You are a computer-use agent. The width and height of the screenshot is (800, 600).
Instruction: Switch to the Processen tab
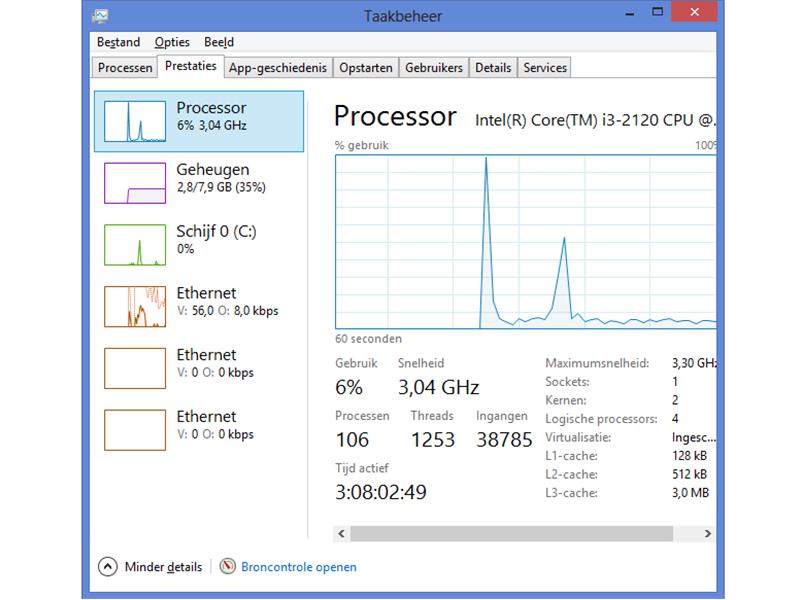click(124, 67)
